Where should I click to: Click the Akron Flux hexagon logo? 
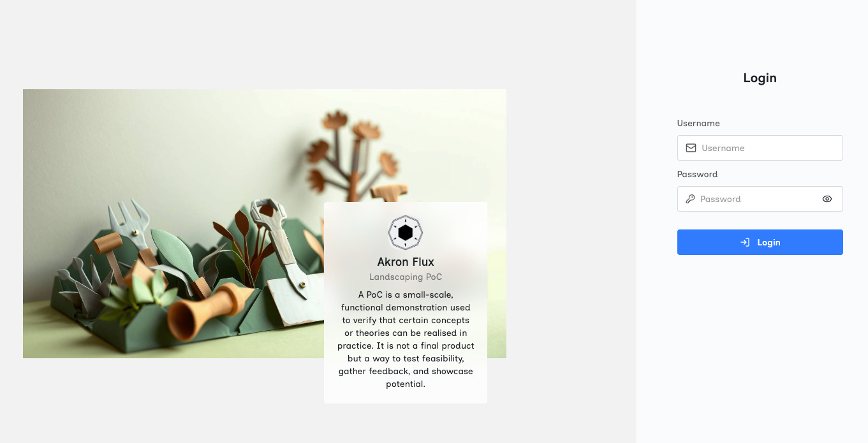[406, 233]
